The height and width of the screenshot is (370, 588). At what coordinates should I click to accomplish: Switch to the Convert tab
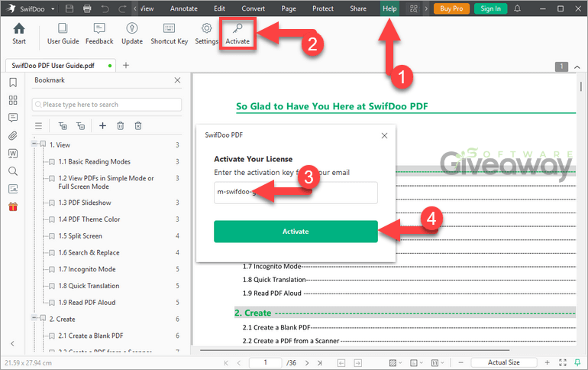(253, 8)
